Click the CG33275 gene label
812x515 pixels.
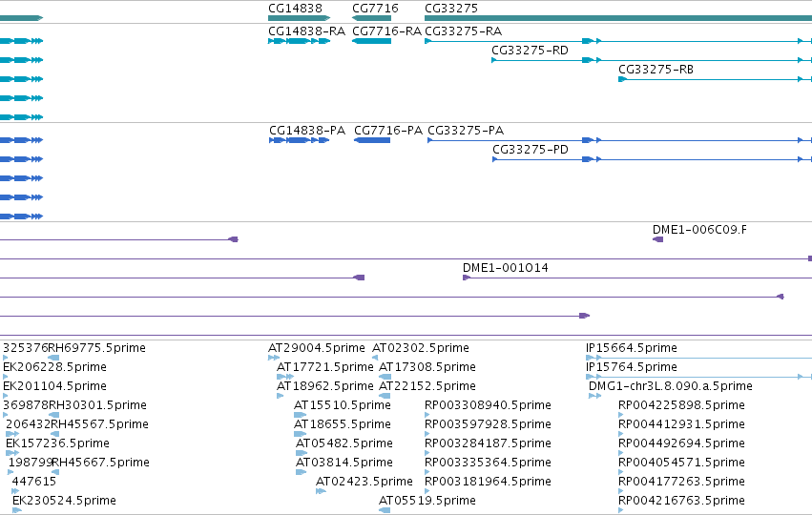pyautogui.click(x=451, y=9)
